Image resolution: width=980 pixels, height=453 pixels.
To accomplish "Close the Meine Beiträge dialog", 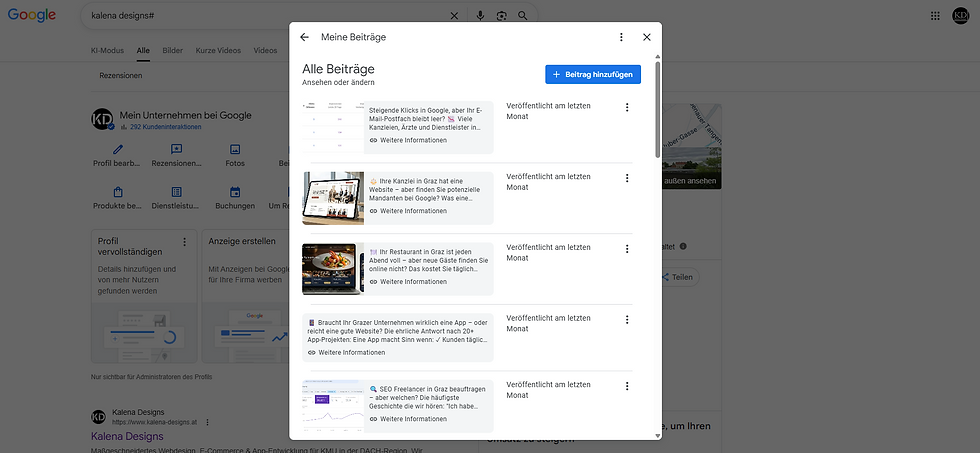I will [x=647, y=37].
